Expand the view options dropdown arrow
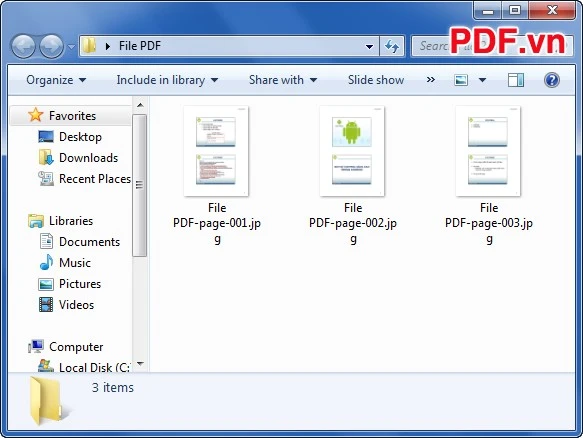Screen dimensions: 583x438 pyautogui.click(x=482, y=80)
